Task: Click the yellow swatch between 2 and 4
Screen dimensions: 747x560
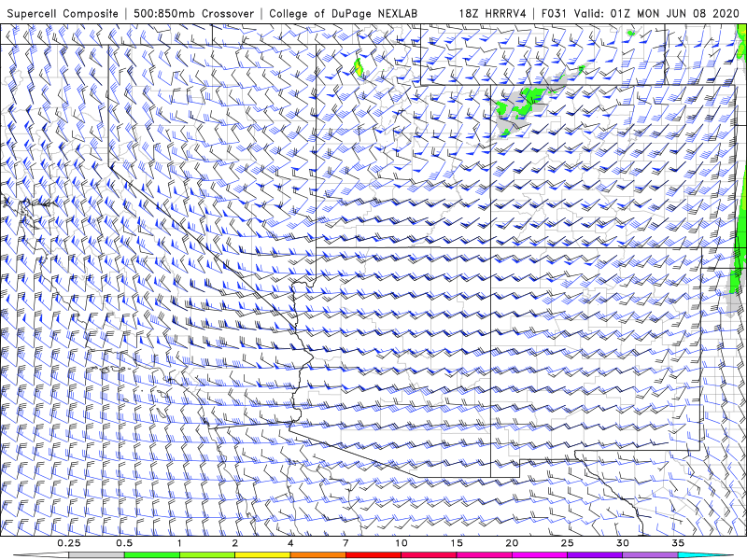Action: click(x=262, y=555)
